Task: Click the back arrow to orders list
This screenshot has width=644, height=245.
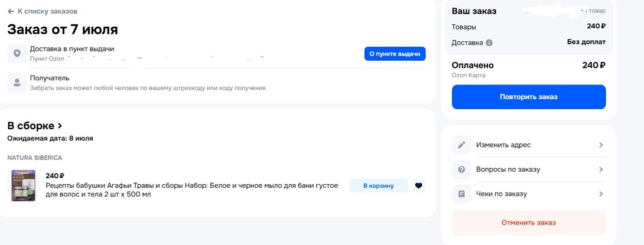Action: pos(11,11)
